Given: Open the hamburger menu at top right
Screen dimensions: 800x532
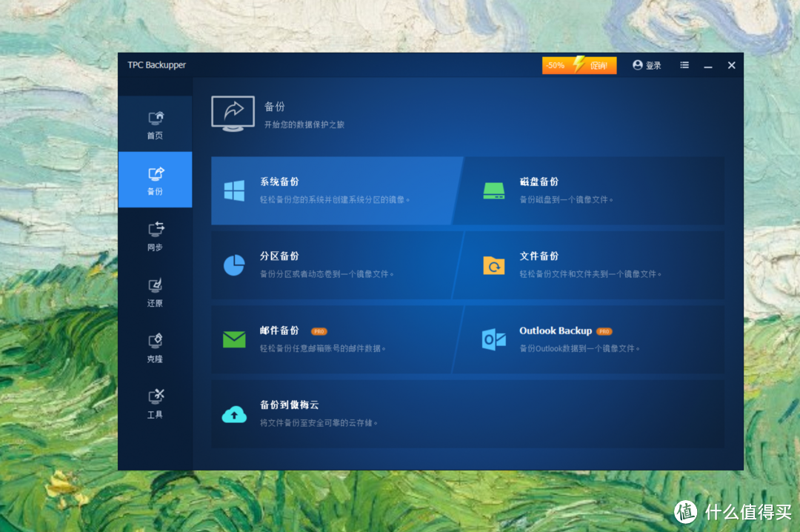Looking at the screenshot, I should (684, 65).
